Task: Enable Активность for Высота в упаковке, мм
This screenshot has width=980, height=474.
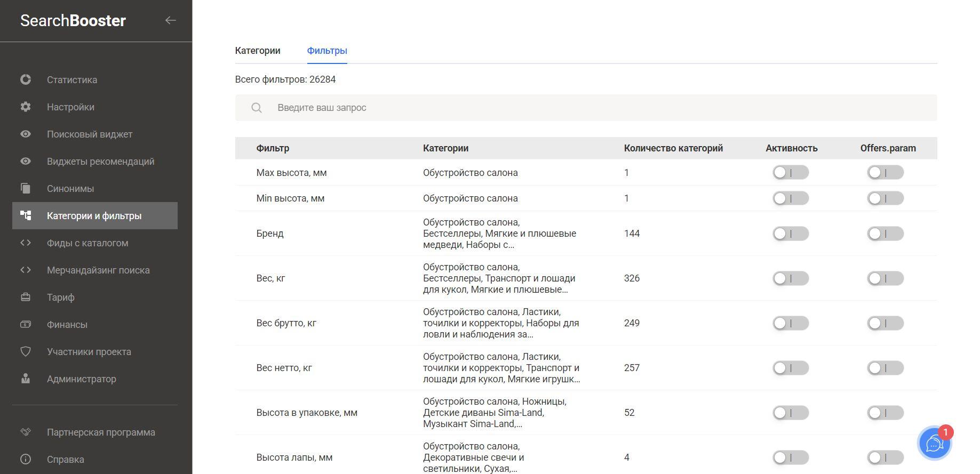Action: pyautogui.click(x=791, y=413)
